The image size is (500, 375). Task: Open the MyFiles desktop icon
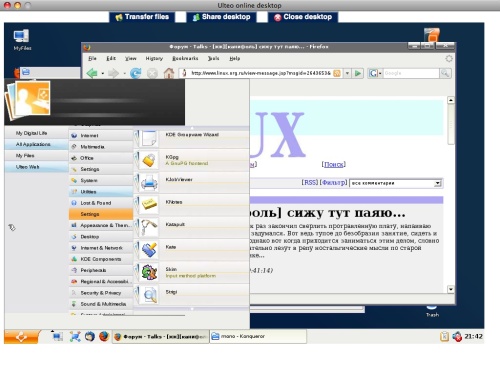(22, 40)
